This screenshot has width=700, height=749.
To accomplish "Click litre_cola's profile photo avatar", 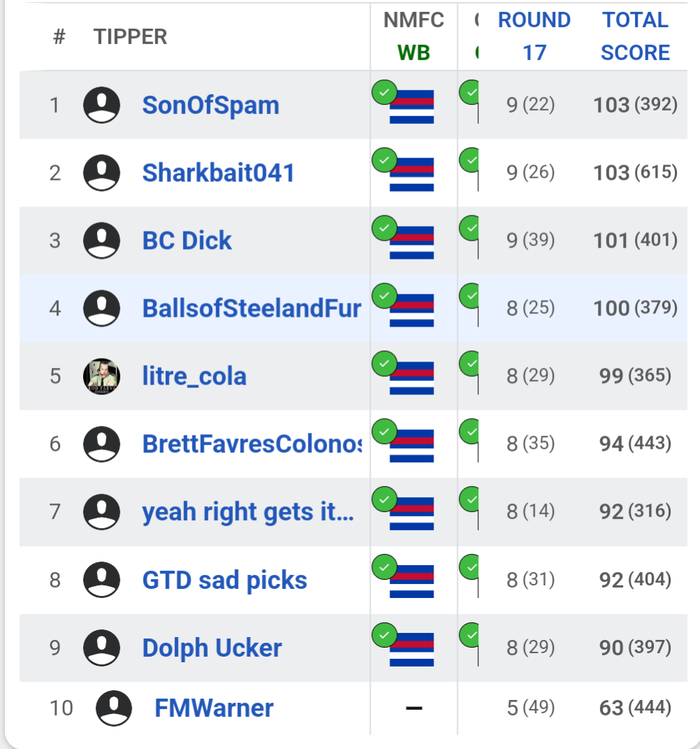I will click(x=101, y=376).
